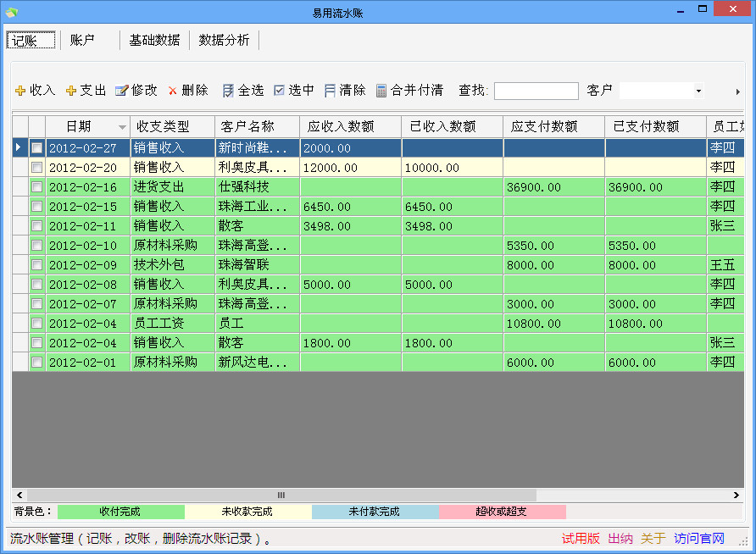Image resolution: width=756 pixels, height=554 pixels.
Task: Click customer cell 仕强科技
Action: pos(258,187)
